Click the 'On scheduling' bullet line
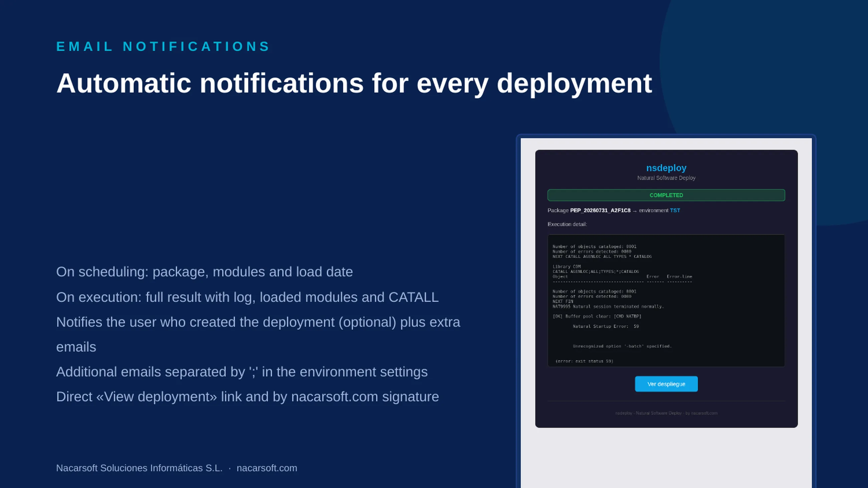Screen dimensions: 868x488 pos(205,272)
